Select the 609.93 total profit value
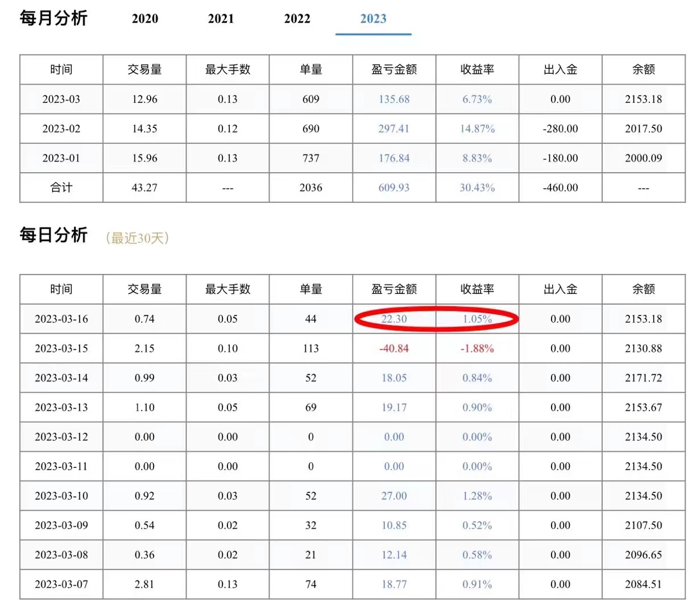Image resolution: width=700 pixels, height=614 pixels. click(394, 188)
